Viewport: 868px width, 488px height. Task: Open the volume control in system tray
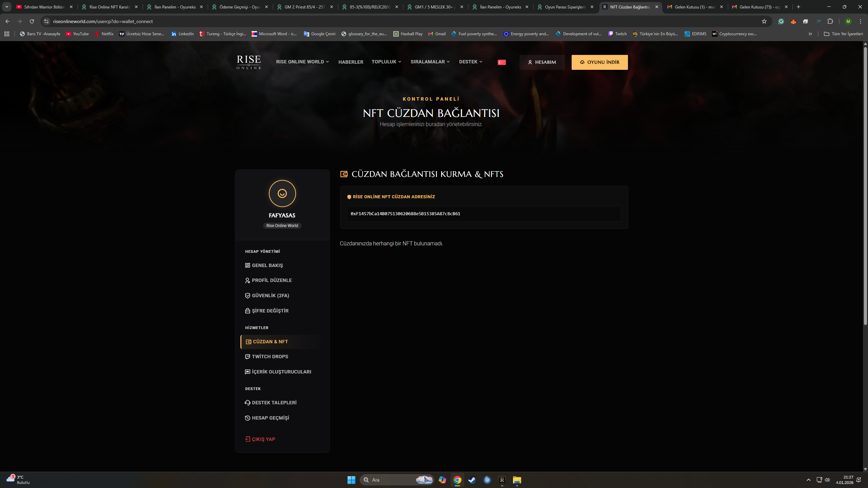(x=827, y=480)
